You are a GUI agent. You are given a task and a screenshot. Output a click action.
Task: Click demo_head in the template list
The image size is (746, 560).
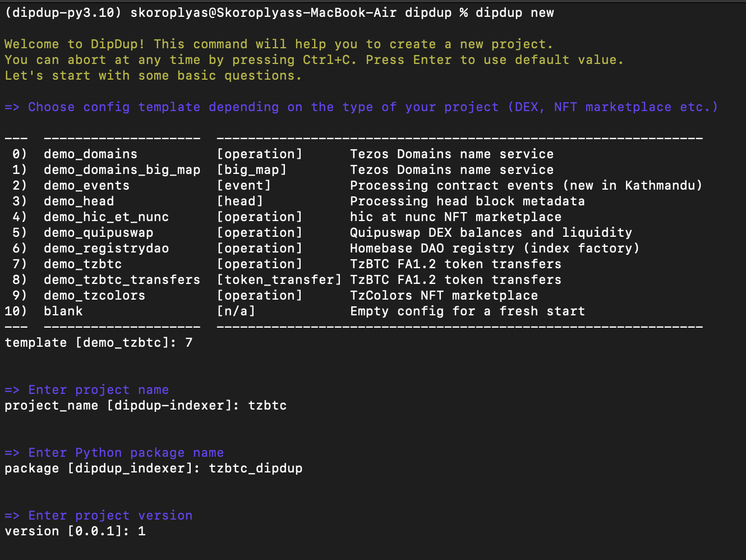79,201
